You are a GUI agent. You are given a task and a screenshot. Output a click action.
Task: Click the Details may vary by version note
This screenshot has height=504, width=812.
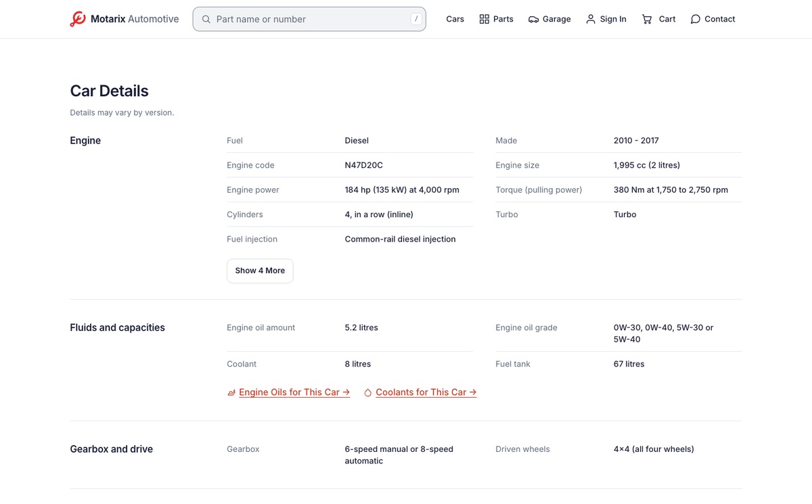(x=122, y=113)
